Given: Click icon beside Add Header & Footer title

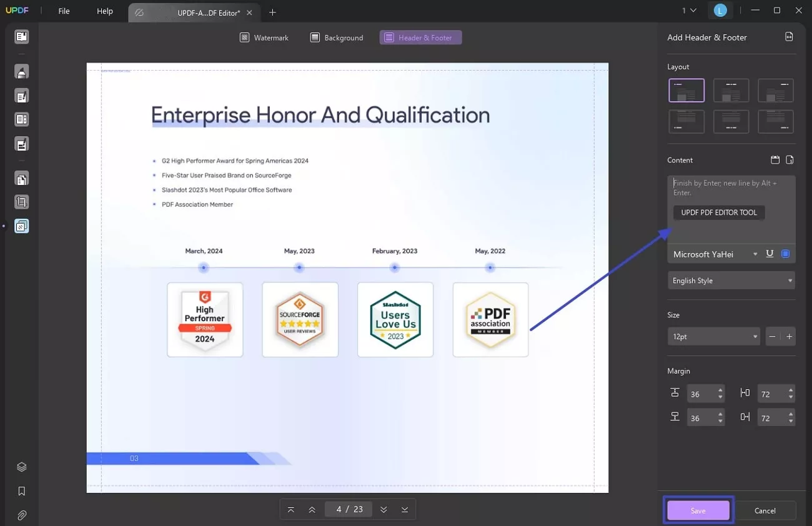Looking at the screenshot, I should click(789, 37).
